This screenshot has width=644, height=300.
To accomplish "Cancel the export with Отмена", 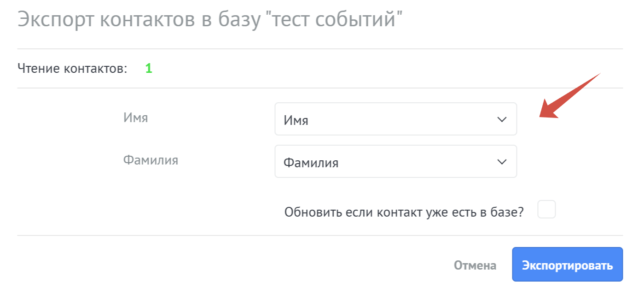I will [475, 265].
